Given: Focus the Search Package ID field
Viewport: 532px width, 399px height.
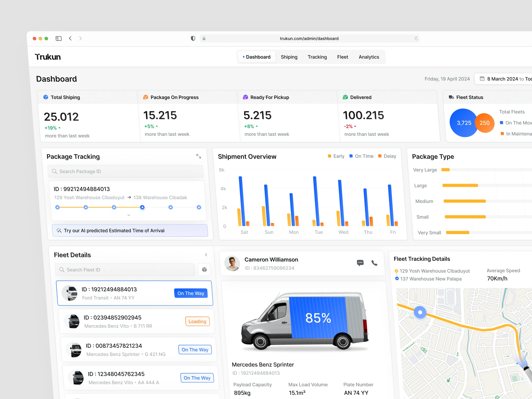Looking at the screenshot, I should (x=125, y=172).
